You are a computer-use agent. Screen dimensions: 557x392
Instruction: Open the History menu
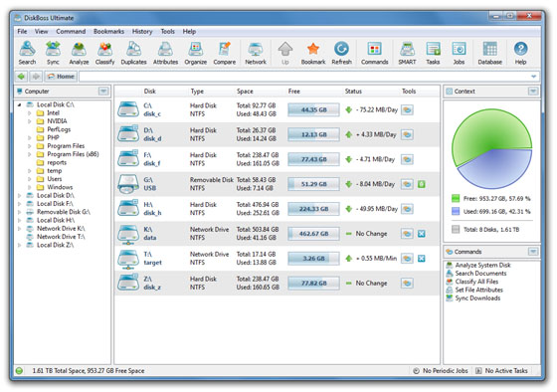[142, 31]
